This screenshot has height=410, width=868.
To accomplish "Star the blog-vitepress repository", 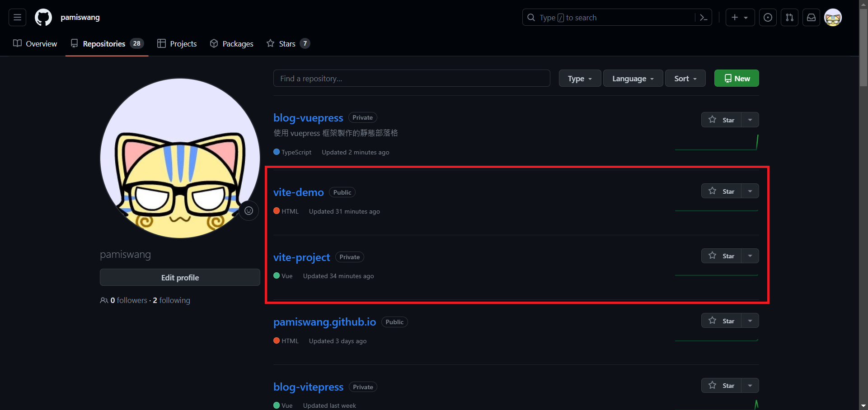I will pos(722,385).
